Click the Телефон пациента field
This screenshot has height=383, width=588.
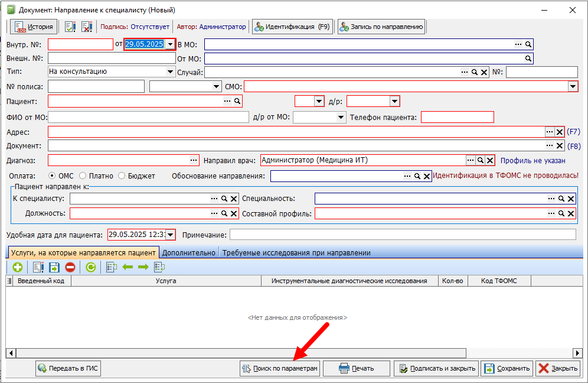click(x=458, y=117)
